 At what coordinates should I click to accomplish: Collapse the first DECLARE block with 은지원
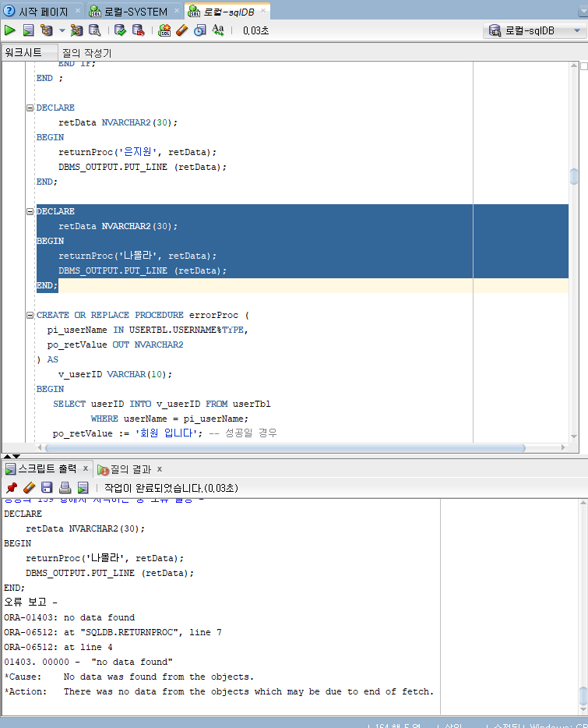tap(30, 108)
